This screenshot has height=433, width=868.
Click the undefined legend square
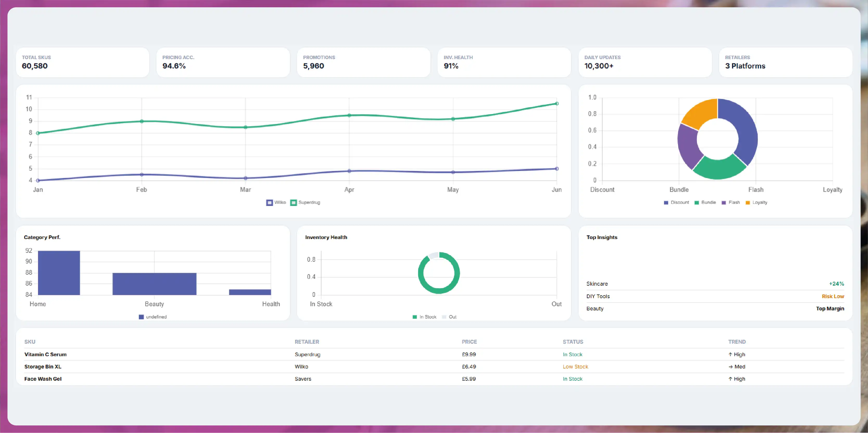point(141,317)
